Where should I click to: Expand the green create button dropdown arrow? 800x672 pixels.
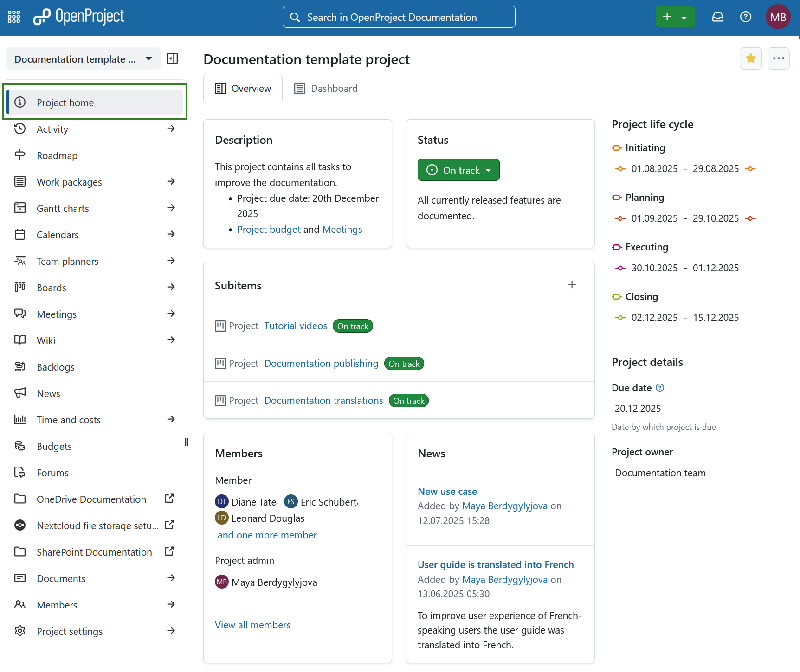684,17
